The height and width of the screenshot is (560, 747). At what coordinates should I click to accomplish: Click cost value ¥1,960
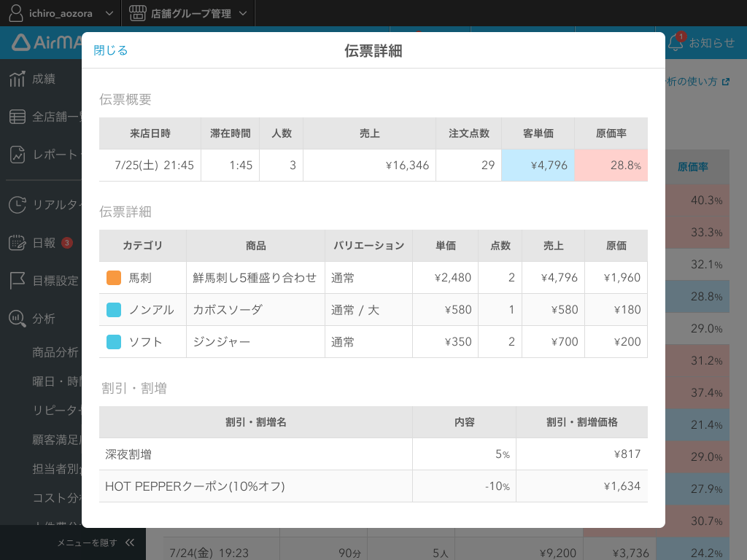622,278
